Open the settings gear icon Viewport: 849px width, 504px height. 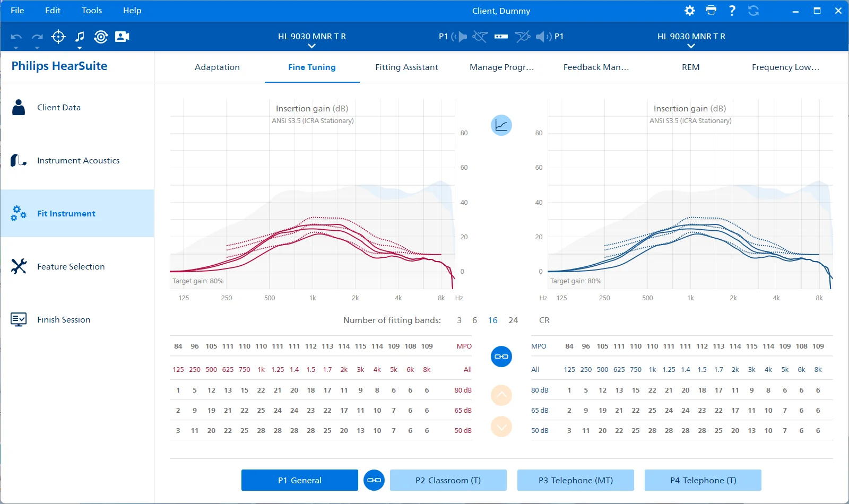tap(690, 11)
